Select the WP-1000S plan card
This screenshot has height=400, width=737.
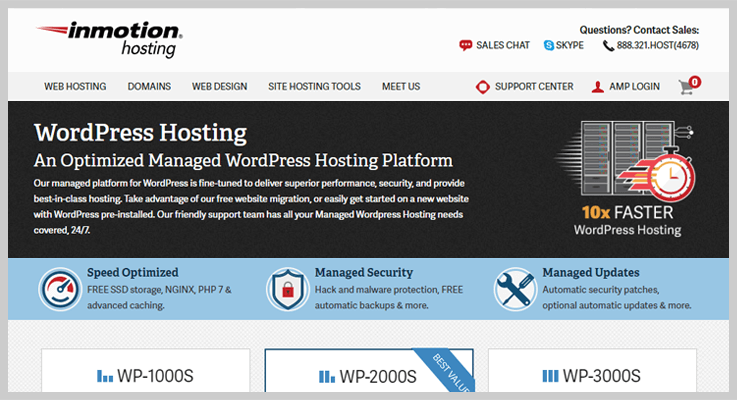146,370
